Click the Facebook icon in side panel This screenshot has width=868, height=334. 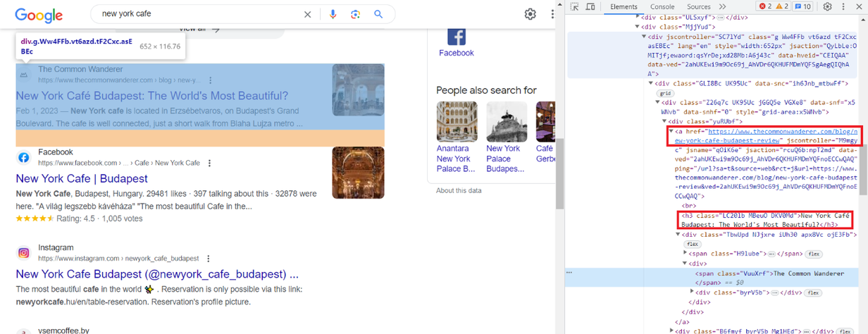coord(457,37)
